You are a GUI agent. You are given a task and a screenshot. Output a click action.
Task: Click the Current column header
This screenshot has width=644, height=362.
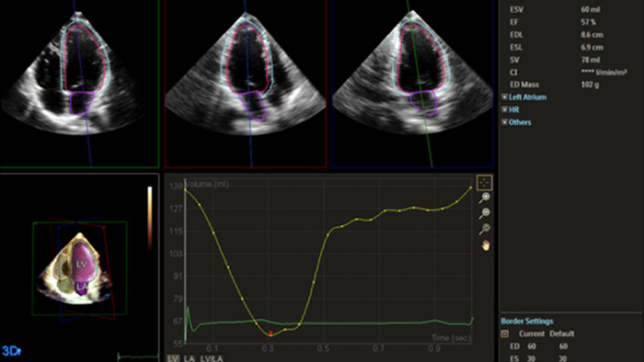(x=532, y=334)
